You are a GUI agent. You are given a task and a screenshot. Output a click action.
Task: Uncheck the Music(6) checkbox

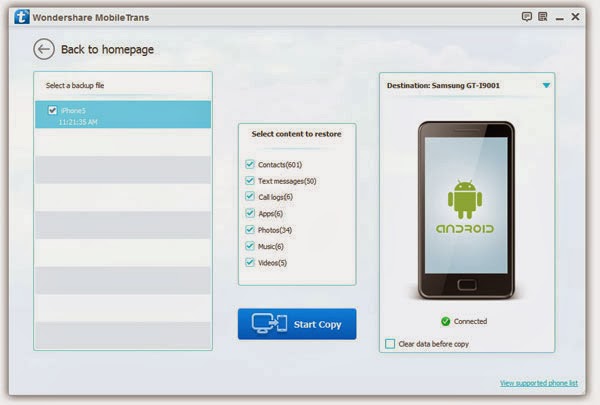250,246
